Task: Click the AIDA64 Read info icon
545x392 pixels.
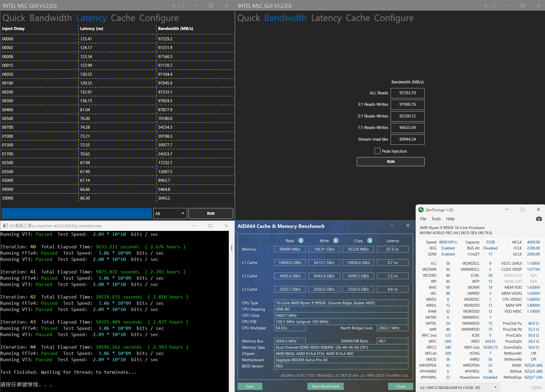Action: [301, 240]
